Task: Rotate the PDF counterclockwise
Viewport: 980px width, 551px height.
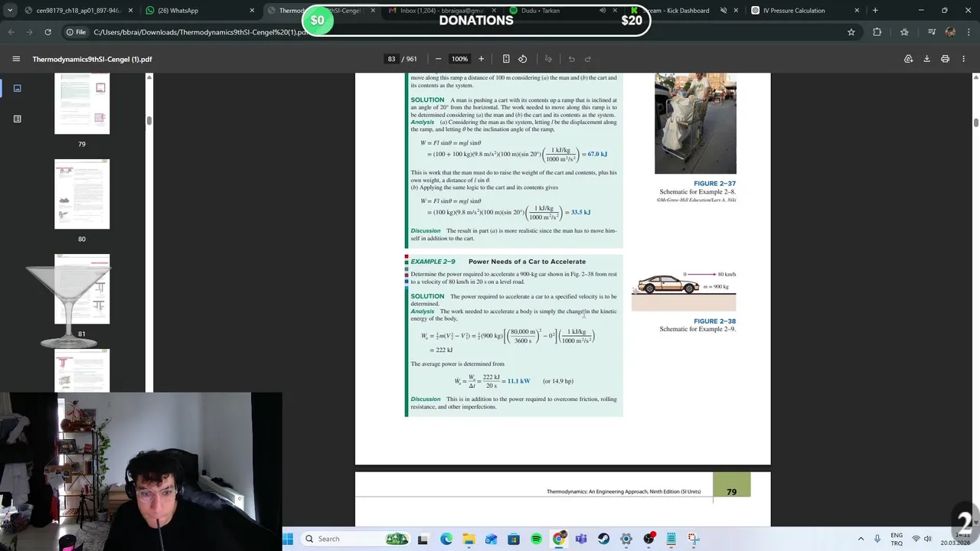Action: coord(523,59)
